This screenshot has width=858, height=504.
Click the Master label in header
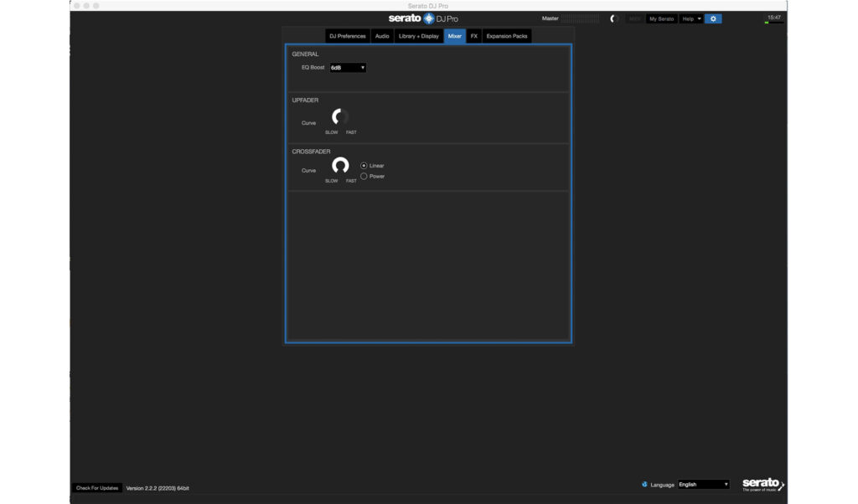(550, 18)
